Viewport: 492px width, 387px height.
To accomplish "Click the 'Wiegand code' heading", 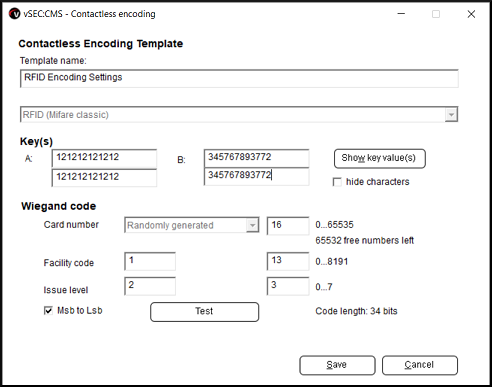I will pyautogui.click(x=59, y=206).
